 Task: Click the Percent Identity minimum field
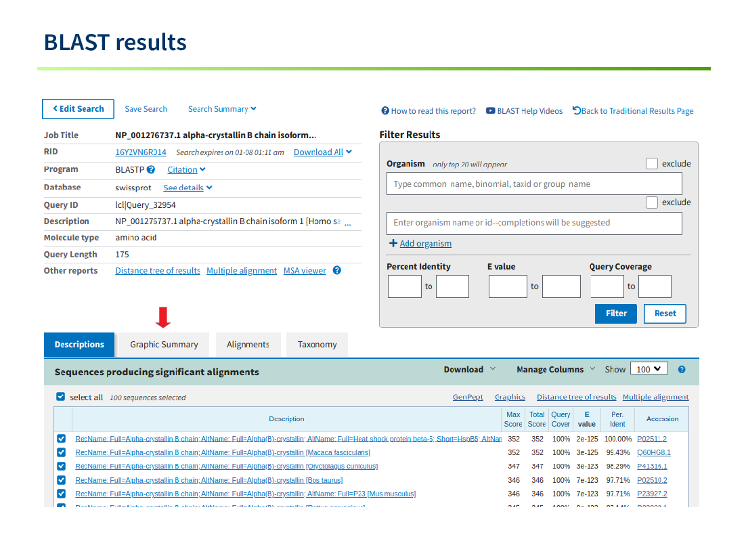404,286
